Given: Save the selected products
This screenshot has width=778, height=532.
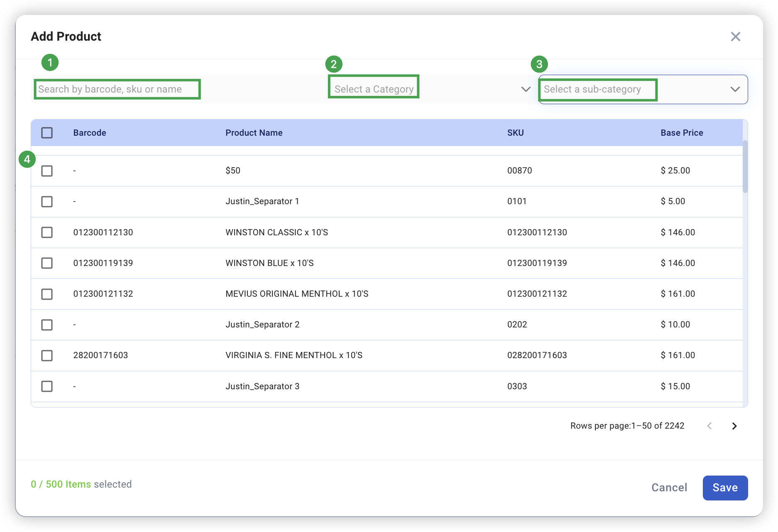Looking at the screenshot, I should click(x=725, y=488).
